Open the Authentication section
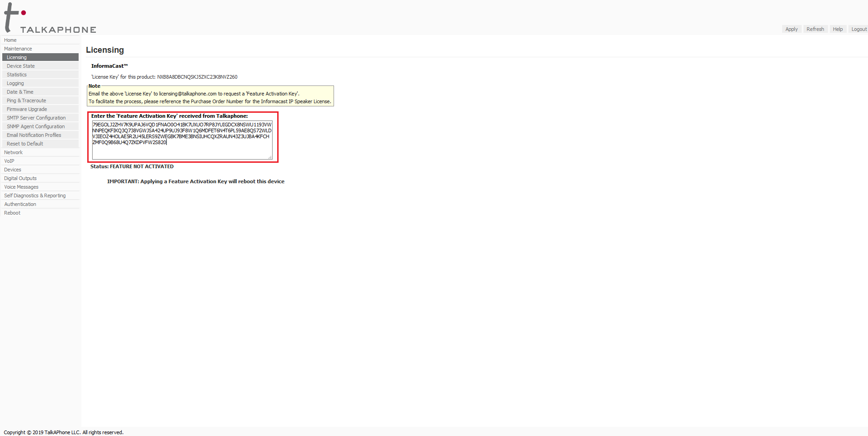Viewport: 868px width, 436px height. pyautogui.click(x=40, y=204)
